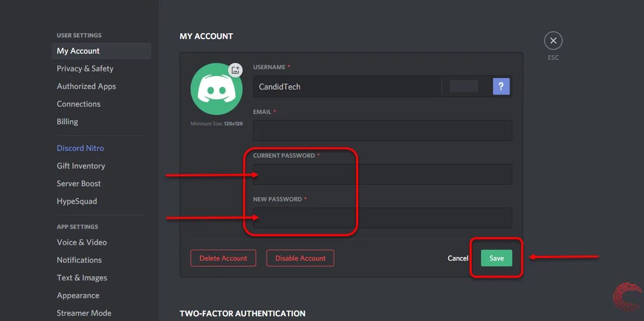Focus the New Password field
The width and height of the screenshot is (644, 321).
383,218
